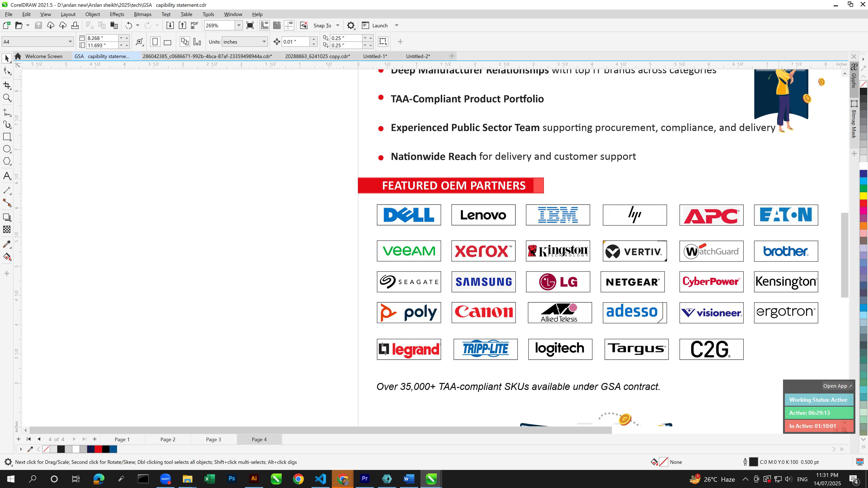Select the Crop tool
Image resolution: width=868 pixels, height=488 pixels.
pos(7,85)
